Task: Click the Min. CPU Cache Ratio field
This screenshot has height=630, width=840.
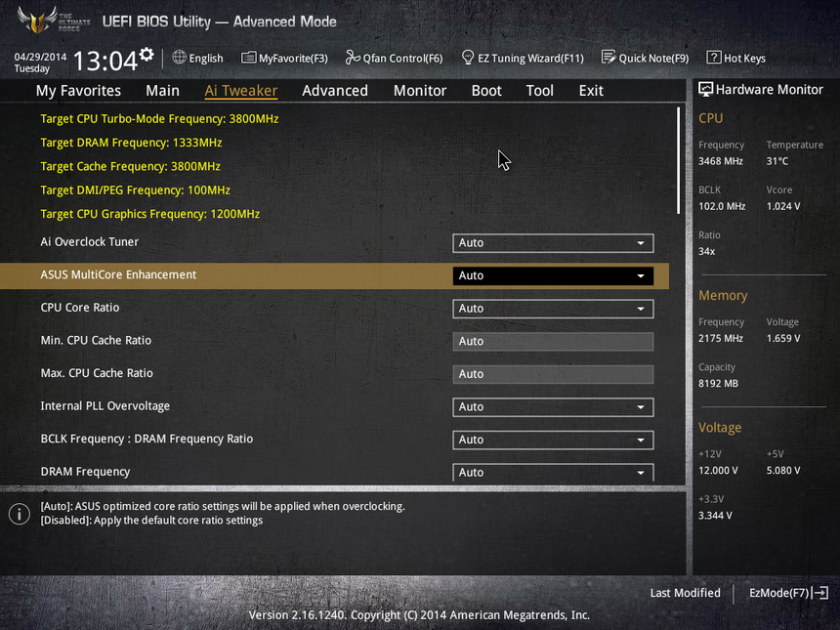Action: tap(553, 342)
